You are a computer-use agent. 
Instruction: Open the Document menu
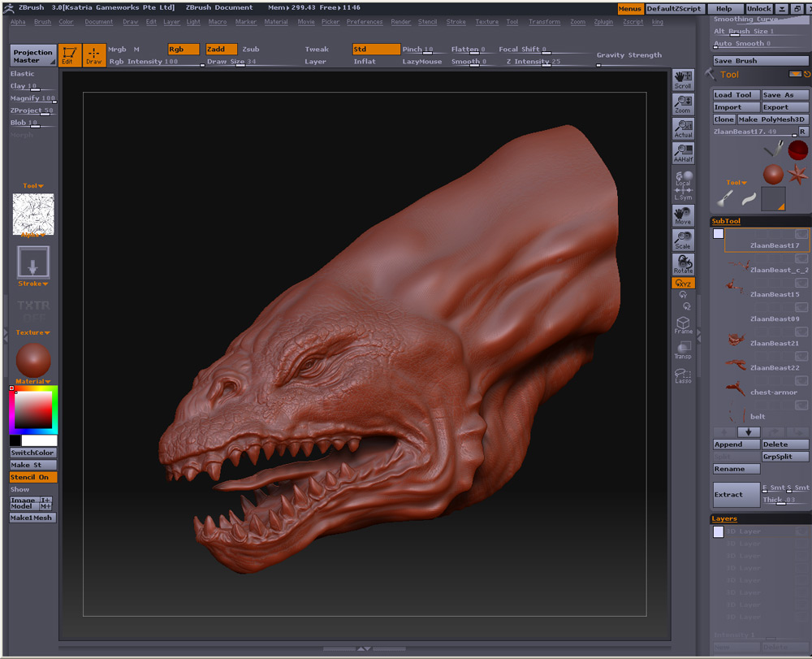point(99,22)
